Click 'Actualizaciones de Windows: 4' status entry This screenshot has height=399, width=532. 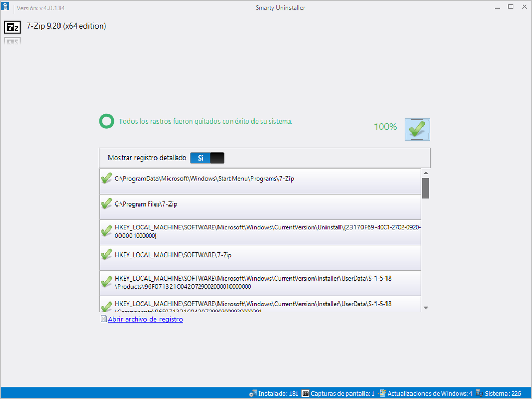pos(430,394)
